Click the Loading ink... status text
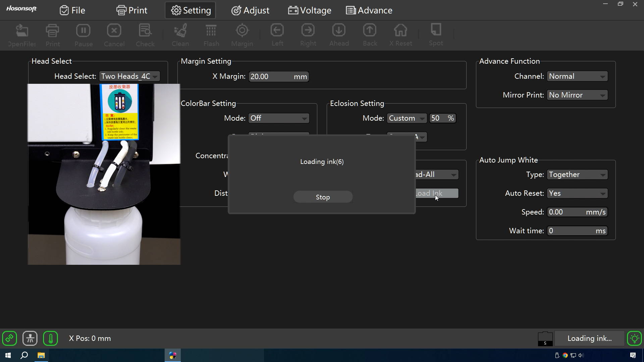The image size is (644, 362). [589, 339]
